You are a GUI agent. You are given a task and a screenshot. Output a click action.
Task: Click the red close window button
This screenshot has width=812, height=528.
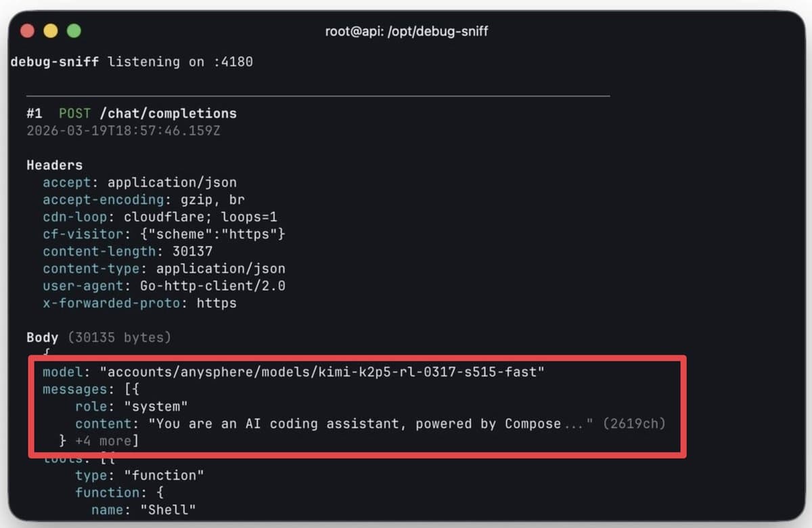tap(27, 30)
